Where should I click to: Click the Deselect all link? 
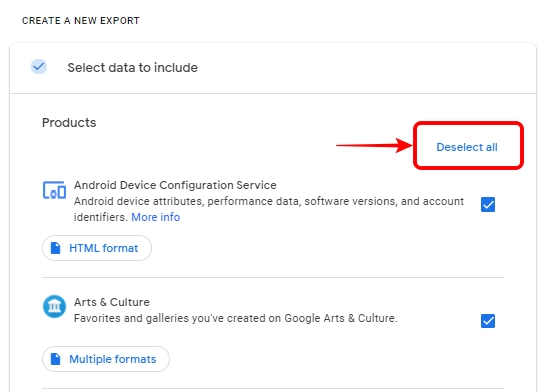pyautogui.click(x=467, y=147)
